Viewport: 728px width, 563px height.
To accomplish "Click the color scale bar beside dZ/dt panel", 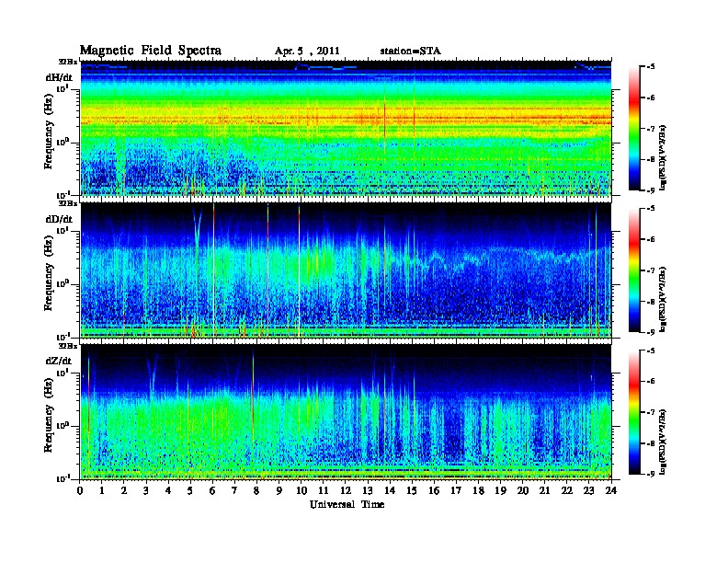I will 634,411.
